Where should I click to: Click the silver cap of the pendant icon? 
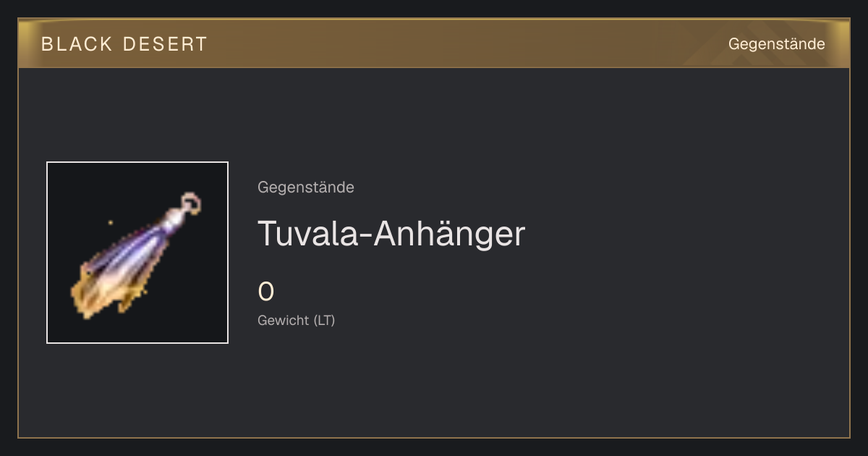174,219
